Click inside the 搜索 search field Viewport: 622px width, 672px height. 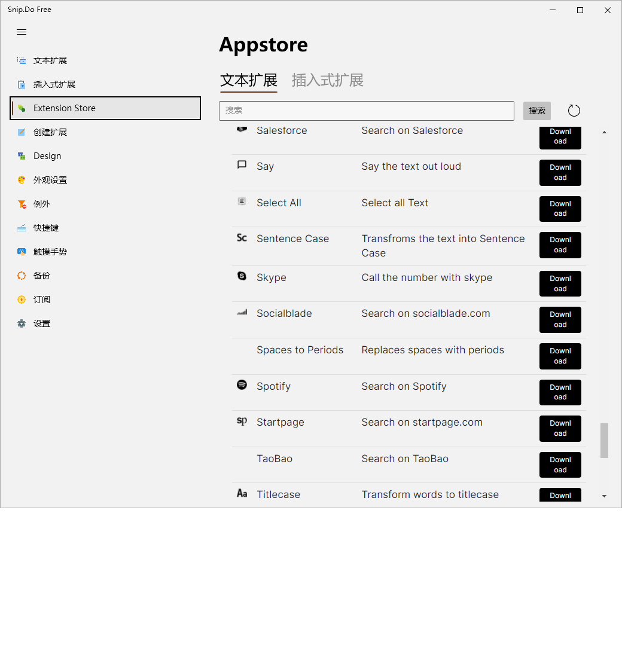pyautogui.click(x=367, y=111)
